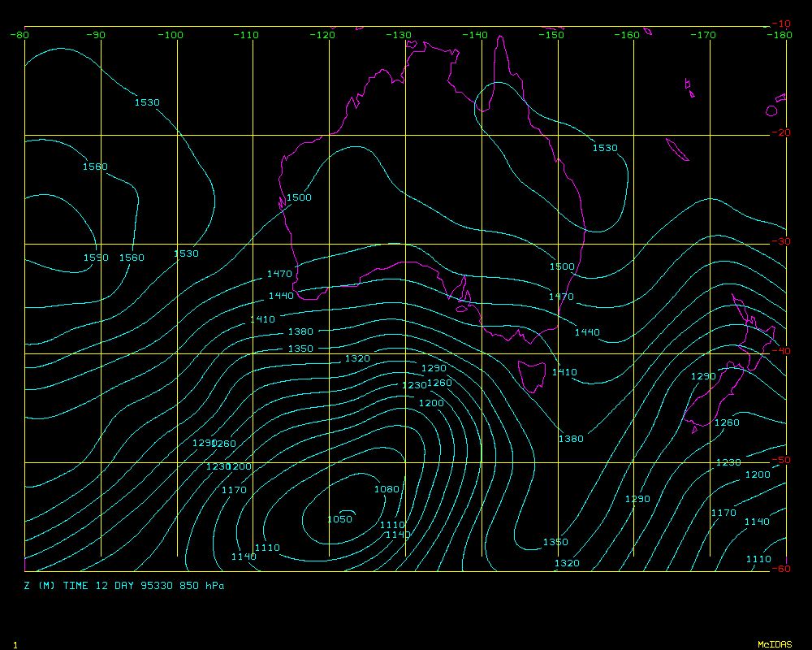Screen dimensions: 812x650
Task: Click the 1080 contour label
Action: pyautogui.click(x=387, y=489)
